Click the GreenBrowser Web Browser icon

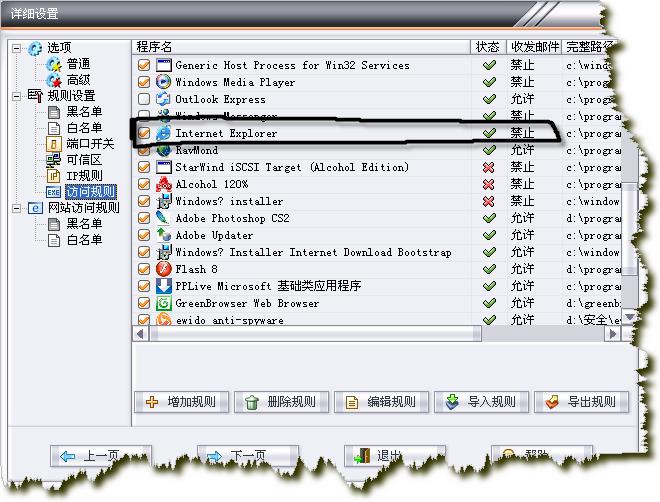(163, 303)
